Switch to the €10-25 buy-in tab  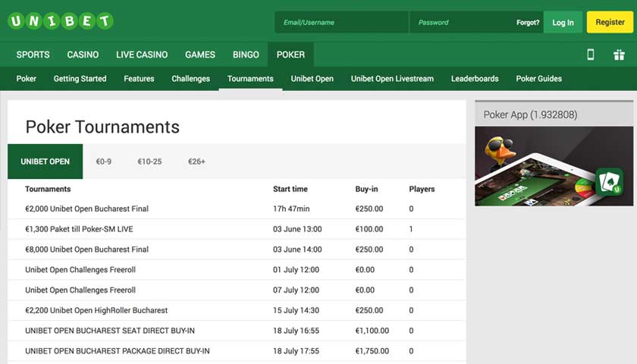click(x=149, y=162)
